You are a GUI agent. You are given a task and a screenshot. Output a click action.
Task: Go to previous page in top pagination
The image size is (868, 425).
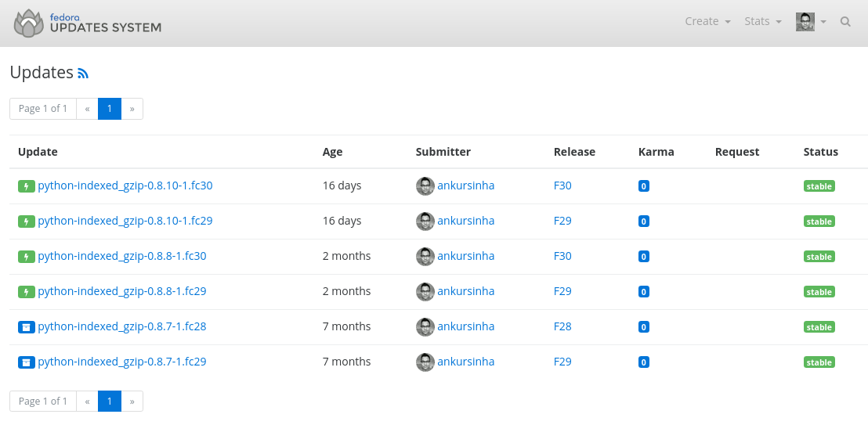point(87,109)
